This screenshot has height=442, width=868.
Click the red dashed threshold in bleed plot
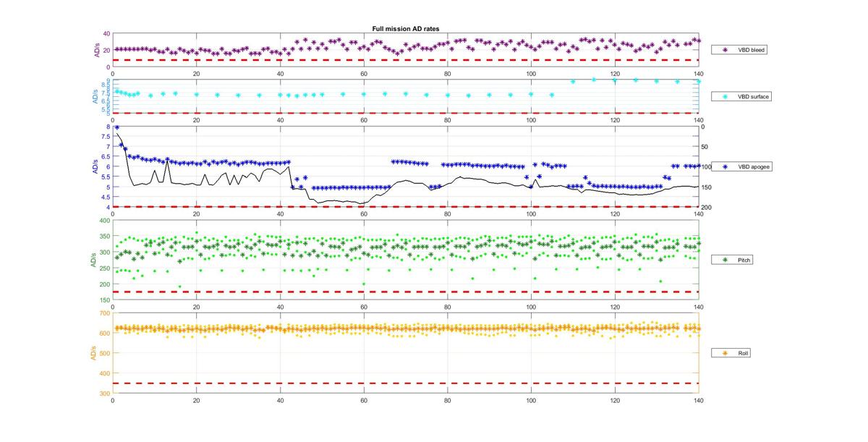point(405,60)
